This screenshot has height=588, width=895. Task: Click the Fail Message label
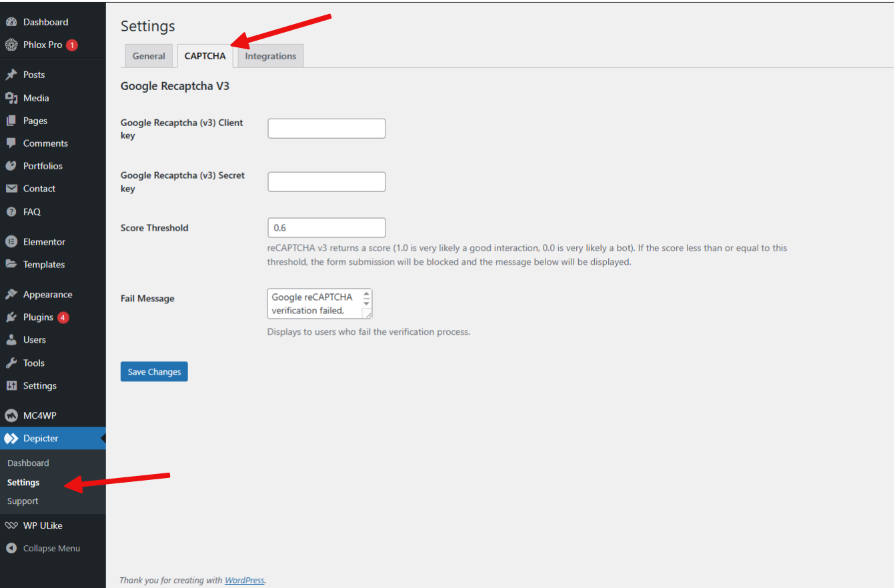147,299
